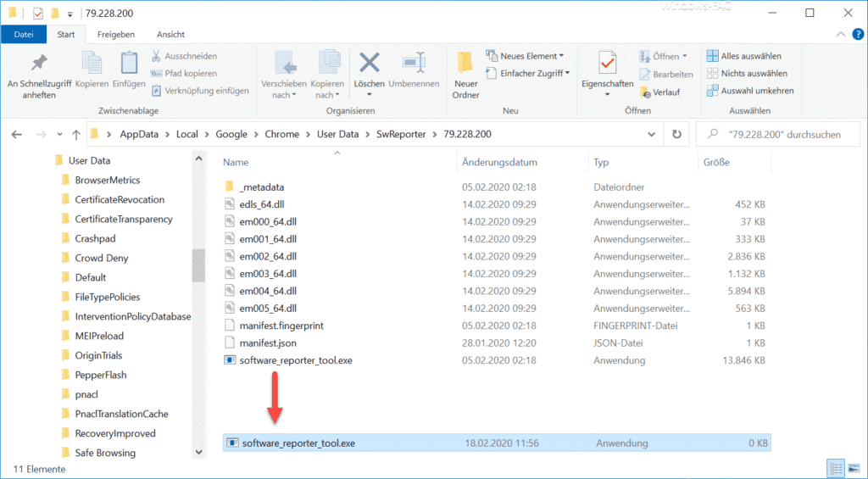This screenshot has width=868, height=479.
Task: Expand address bar history dropdown
Action: pos(652,134)
